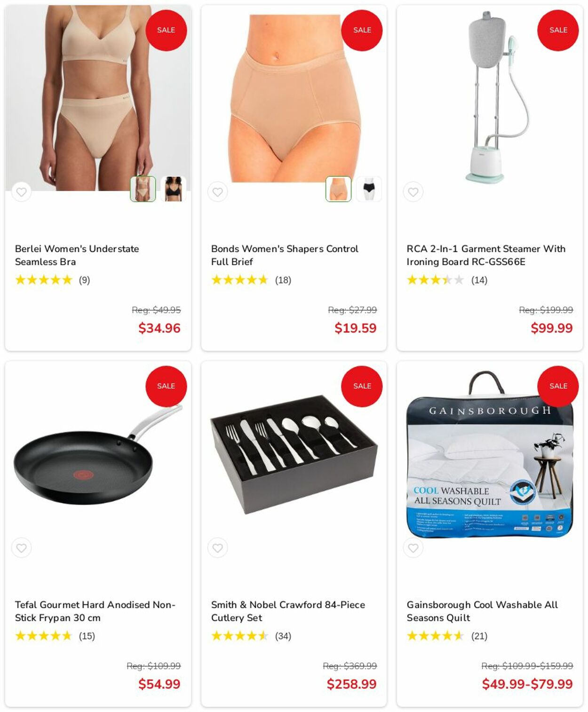Open Bonds Women's Shapers Control Full Brief
Screen dimensions: 588x712
[x=285, y=255]
